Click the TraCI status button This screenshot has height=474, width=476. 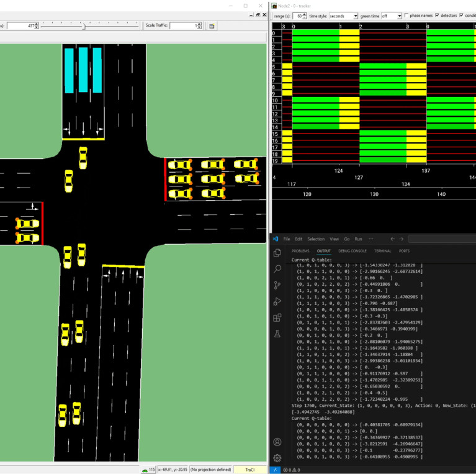point(250,470)
